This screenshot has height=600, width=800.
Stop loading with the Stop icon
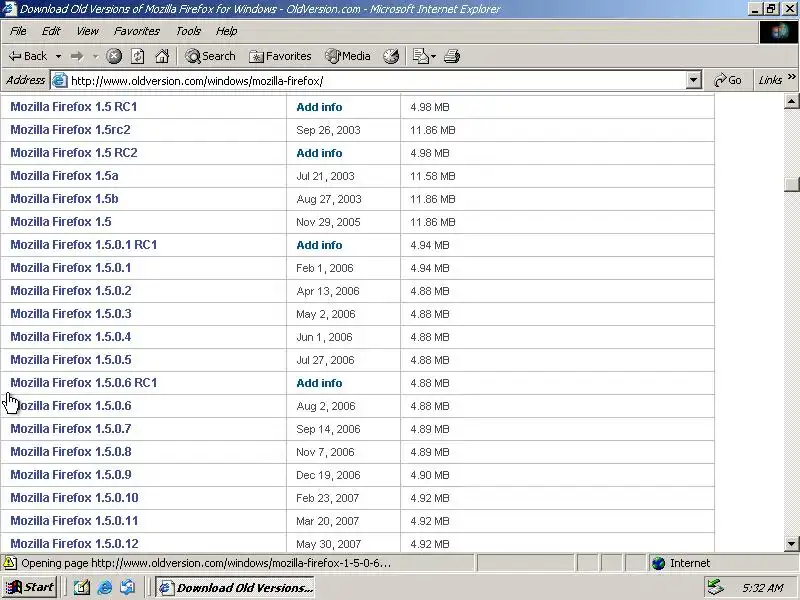tap(114, 56)
